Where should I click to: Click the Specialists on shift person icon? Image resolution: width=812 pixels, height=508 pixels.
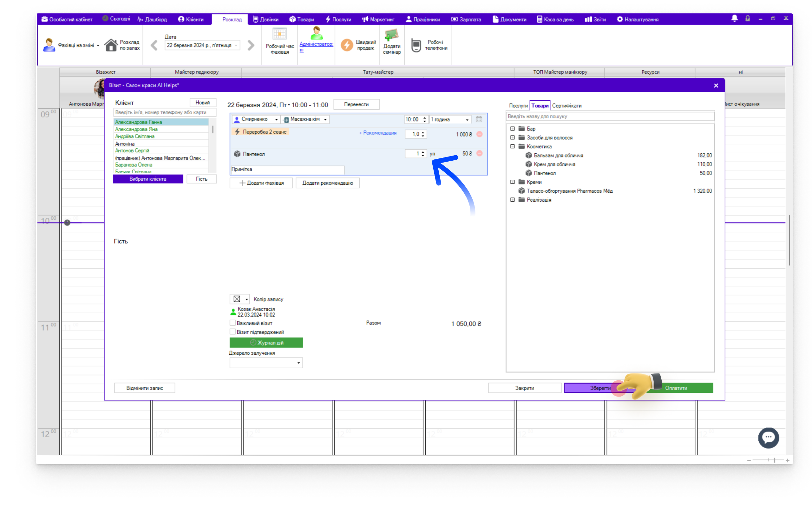[x=49, y=45]
